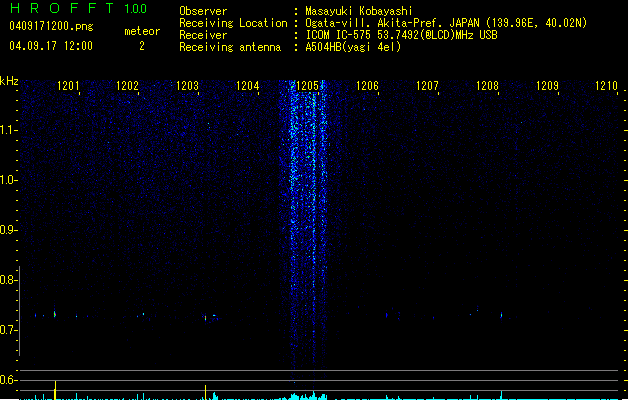Viewport: 629px width, 400px height.
Task: Click the 1.1 kHz frequency tick label
Action: 8,130
